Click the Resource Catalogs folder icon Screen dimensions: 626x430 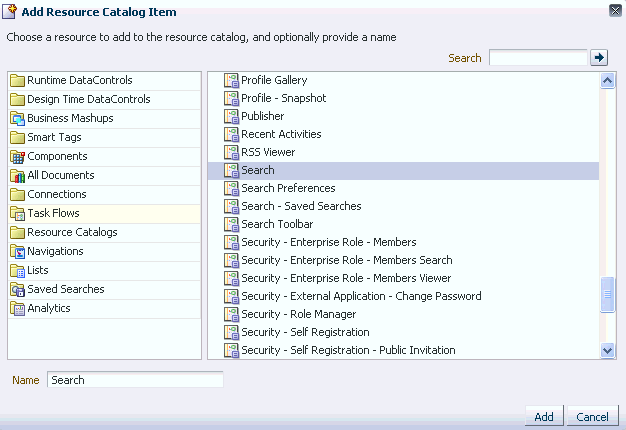coord(17,232)
